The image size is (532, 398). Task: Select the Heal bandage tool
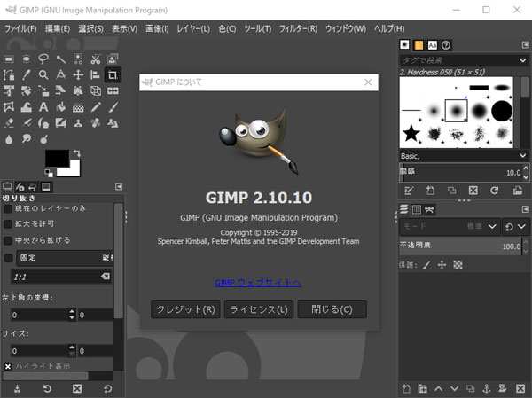click(96, 123)
